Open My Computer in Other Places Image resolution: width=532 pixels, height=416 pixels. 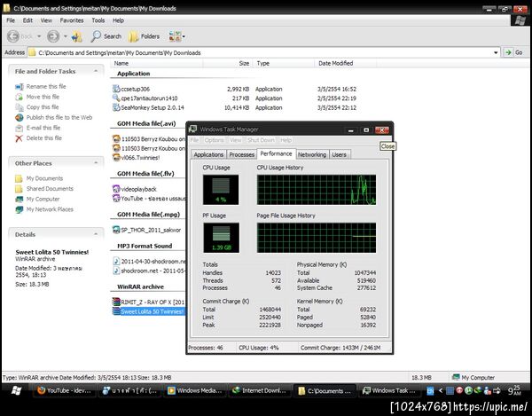43,200
